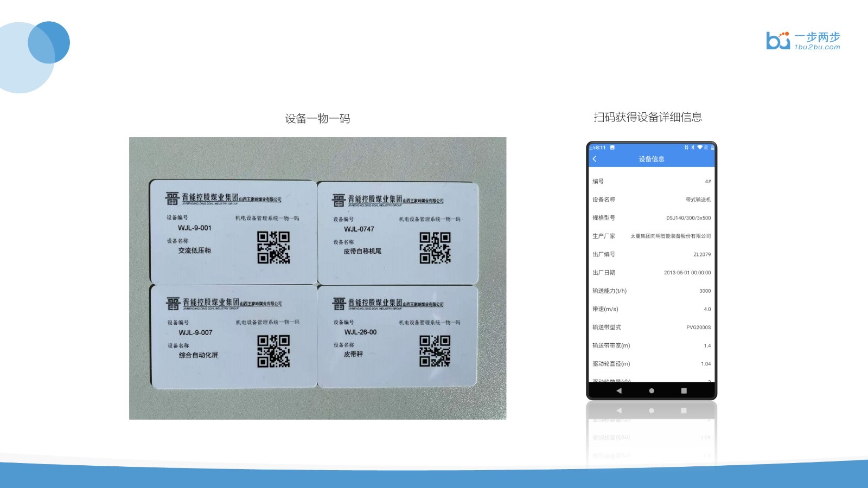Screen dimensions: 868x488
Task: Click the battery status icon on phone
Action: point(713,147)
